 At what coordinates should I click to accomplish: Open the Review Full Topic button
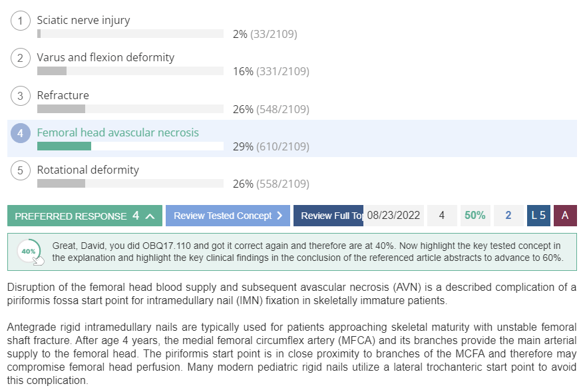(328, 216)
